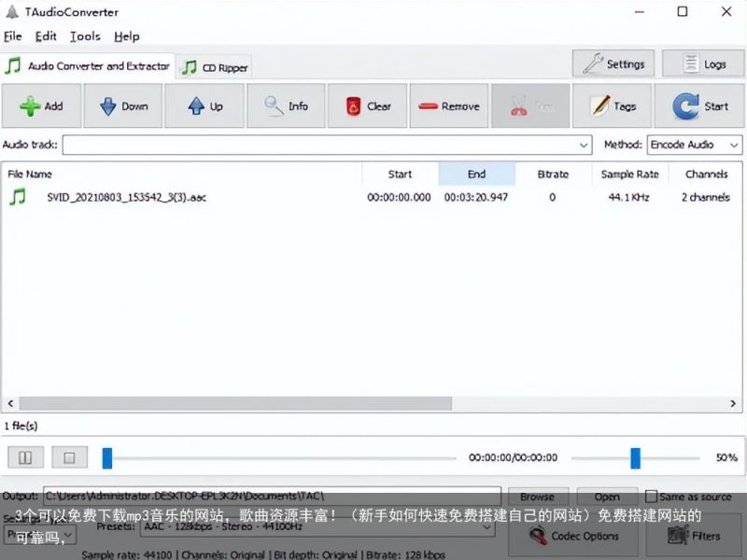Click the 2 channels cell
This screenshot has height=560, width=747.
[x=706, y=197]
